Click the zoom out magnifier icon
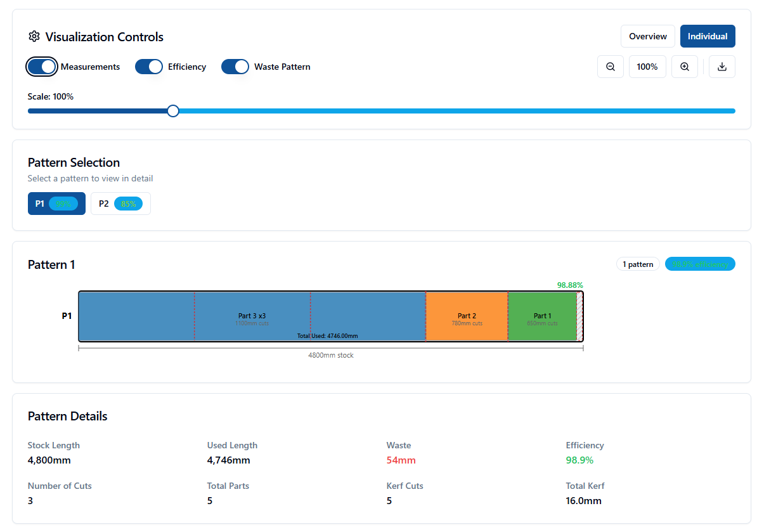The image size is (757, 532). 611,67
